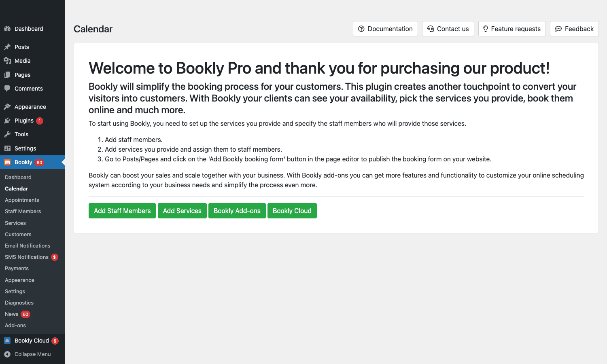Click the Tools wrench icon
The image size is (607, 364).
(7, 134)
